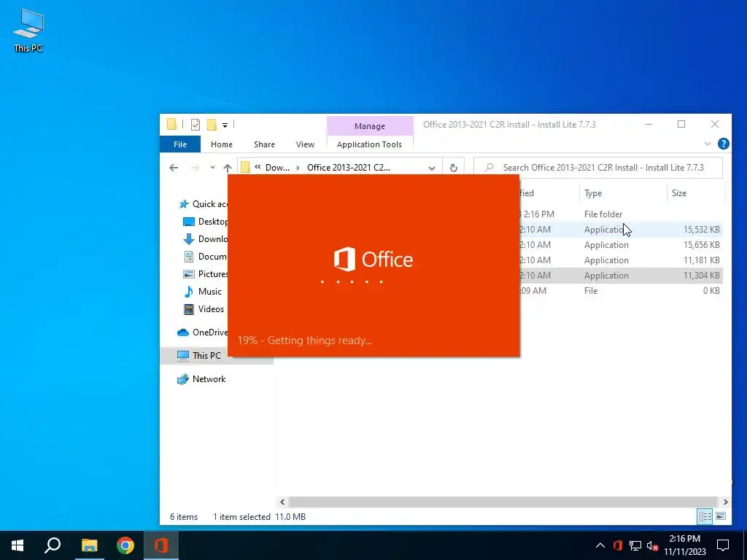Launch Google Chrome from taskbar
The width and height of the screenshot is (747, 560).
pyautogui.click(x=125, y=545)
